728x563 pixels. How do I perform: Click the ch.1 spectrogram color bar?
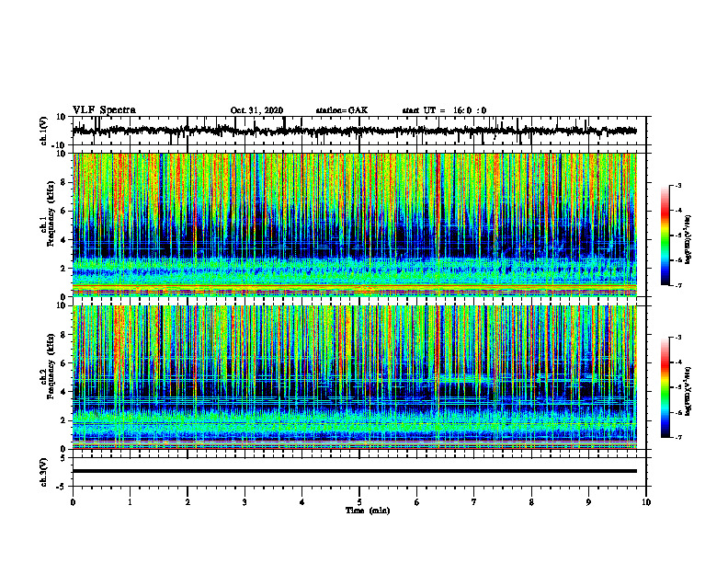point(665,236)
